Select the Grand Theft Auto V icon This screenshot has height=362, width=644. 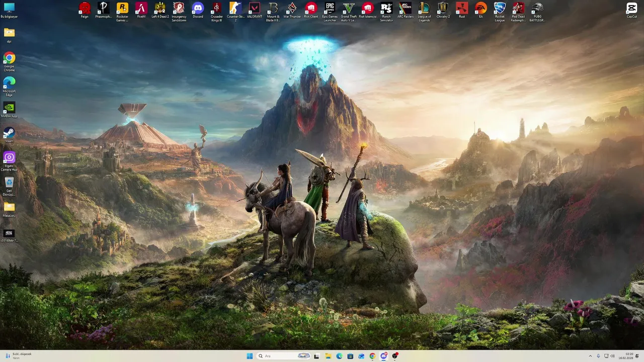tap(349, 12)
